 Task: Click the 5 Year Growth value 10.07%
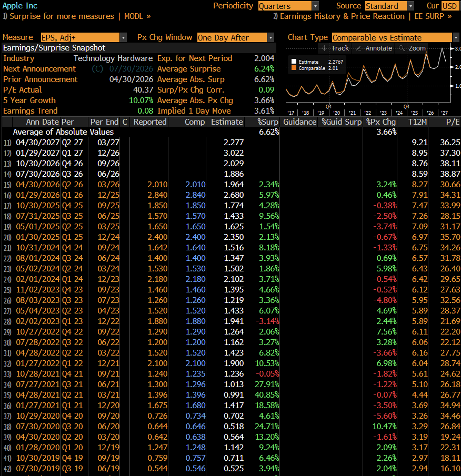coord(141,100)
